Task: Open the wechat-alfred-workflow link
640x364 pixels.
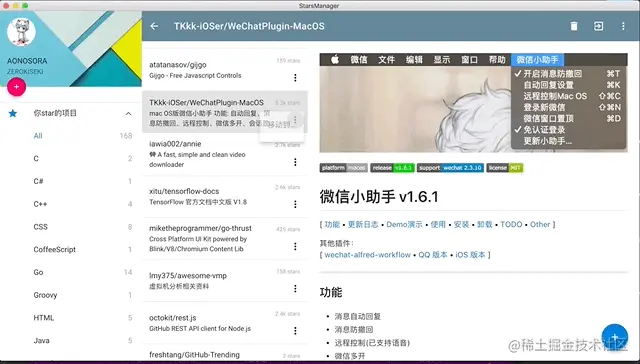Action: [x=367, y=255]
